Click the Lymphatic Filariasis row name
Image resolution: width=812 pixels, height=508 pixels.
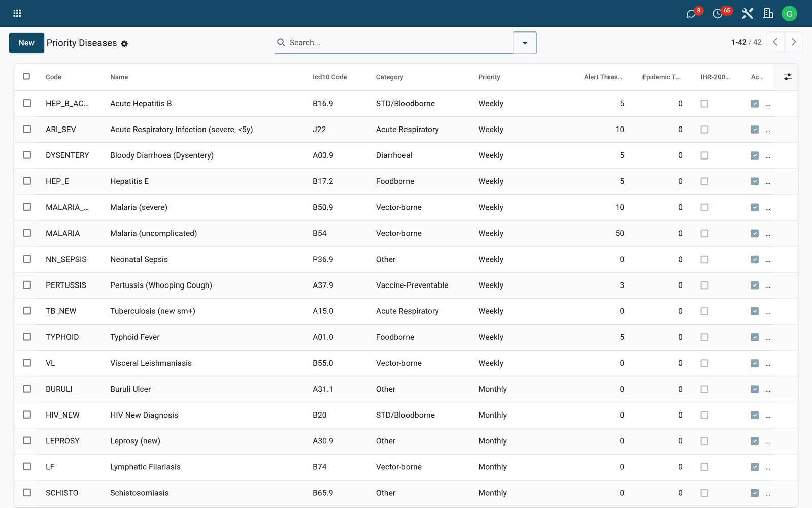click(145, 467)
